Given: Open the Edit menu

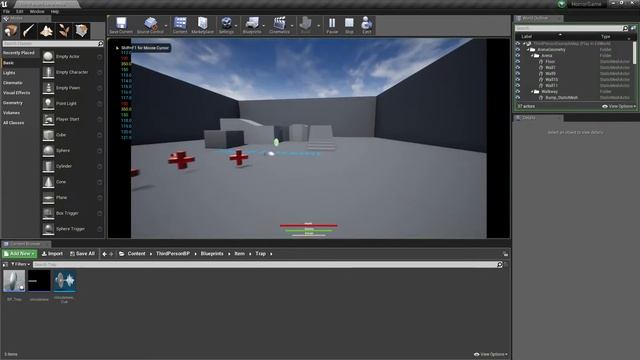Looking at the screenshot, I should [20, 12].
